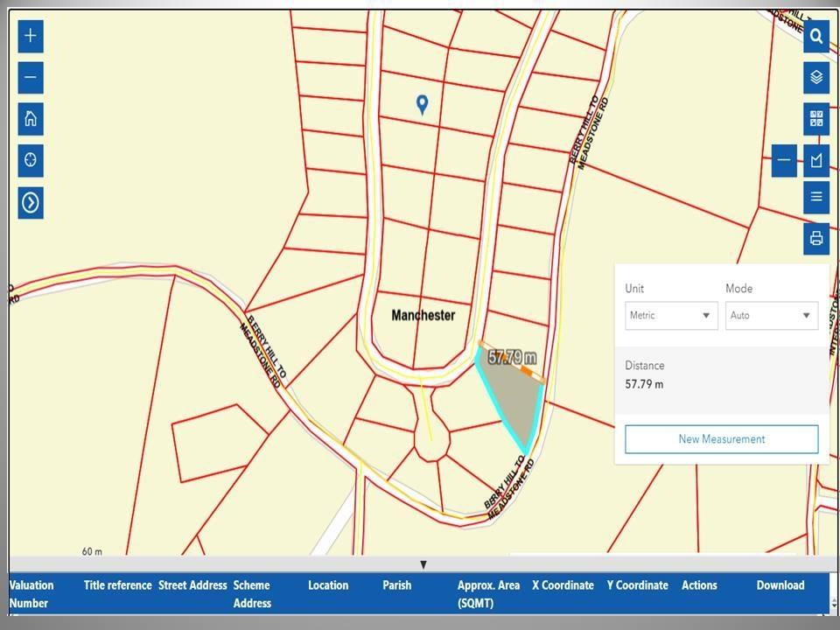Screen dimensions: 840x630
Task: Open the Search tool on the map
Action: click(x=815, y=36)
